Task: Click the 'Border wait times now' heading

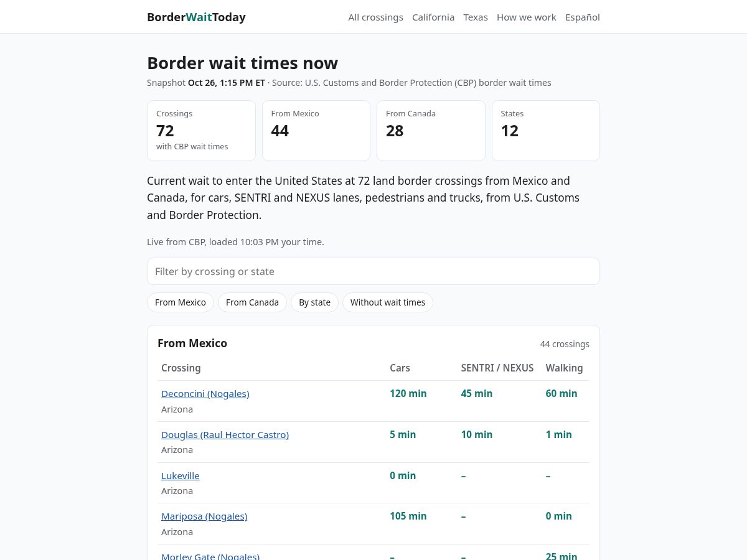Action: pyautogui.click(x=243, y=63)
